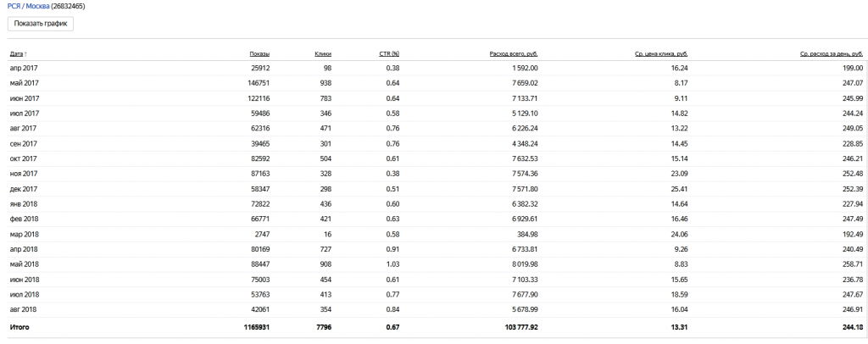The image size is (868, 344).
Task: Sort by 'Ср. расход за день, руб.' header
Action: (831, 53)
